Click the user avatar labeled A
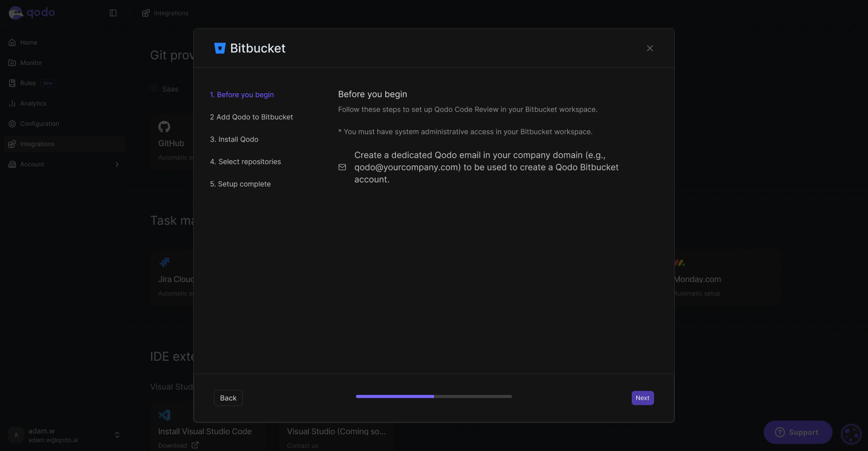 pos(16,435)
